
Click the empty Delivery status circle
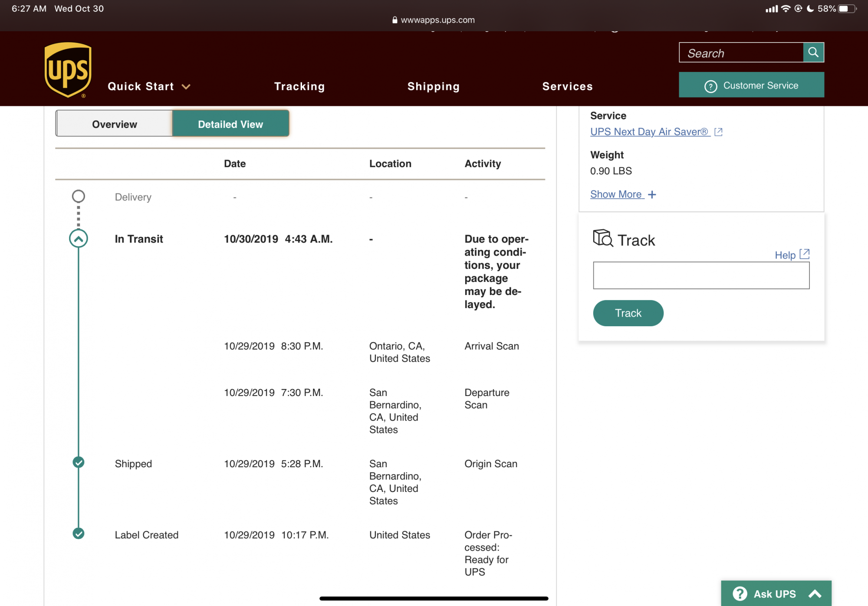tap(79, 197)
